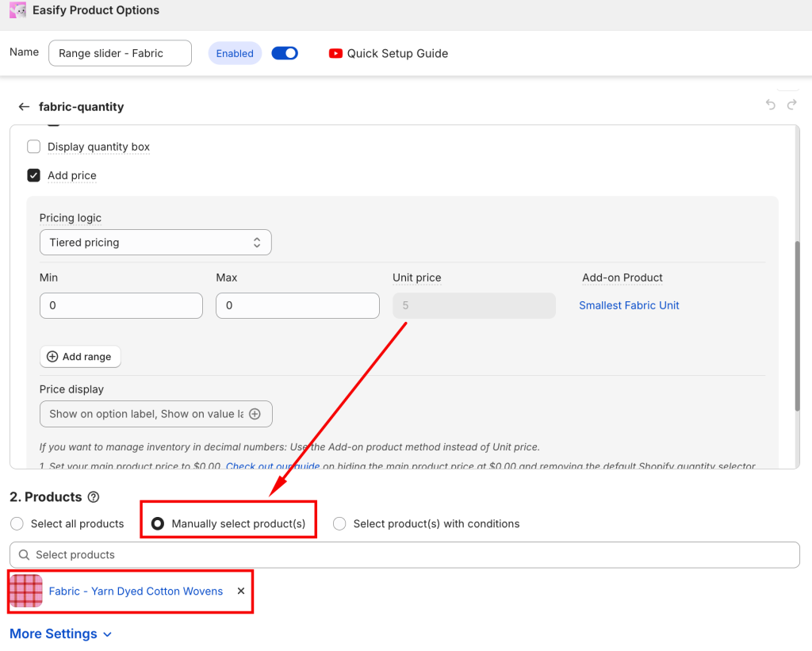Viewport: 812px width, 651px height.
Task: Check the Display quantity box checkbox
Action: (x=34, y=147)
